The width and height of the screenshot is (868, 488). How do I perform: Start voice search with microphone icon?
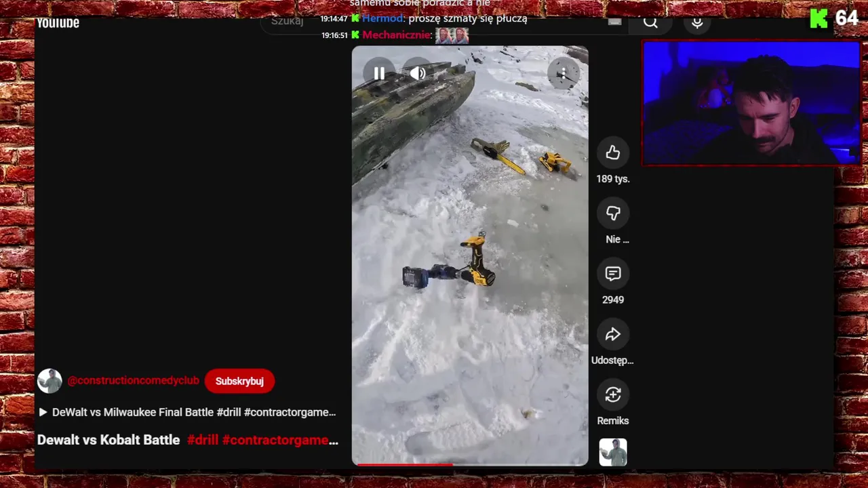coord(697,22)
